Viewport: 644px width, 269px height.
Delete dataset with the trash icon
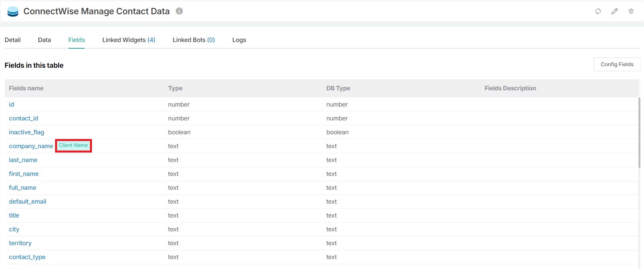[x=631, y=11]
